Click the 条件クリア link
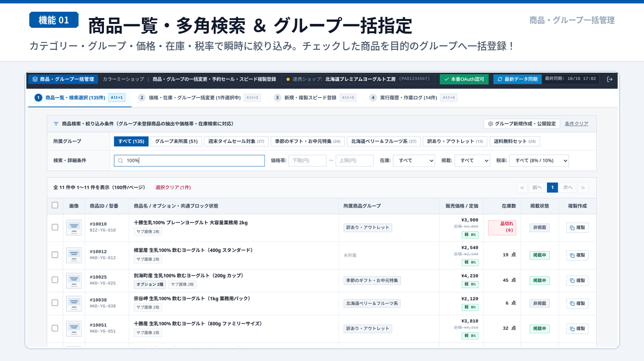Screen dimensions: 644x361 pyautogui.click(x=576, y=124)
